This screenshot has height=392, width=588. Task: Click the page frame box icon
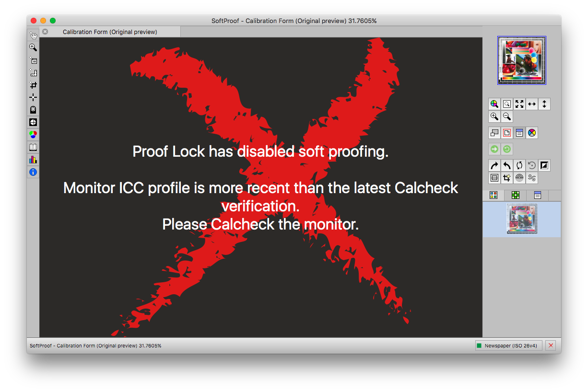pos(494,178)
